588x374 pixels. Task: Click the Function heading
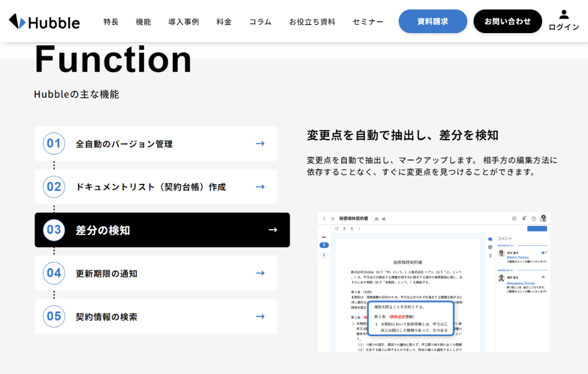[x=113, y=59]
